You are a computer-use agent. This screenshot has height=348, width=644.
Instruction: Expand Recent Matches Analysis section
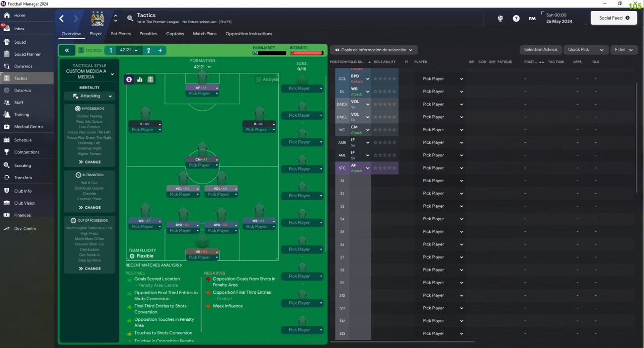(x=154, y=265)
